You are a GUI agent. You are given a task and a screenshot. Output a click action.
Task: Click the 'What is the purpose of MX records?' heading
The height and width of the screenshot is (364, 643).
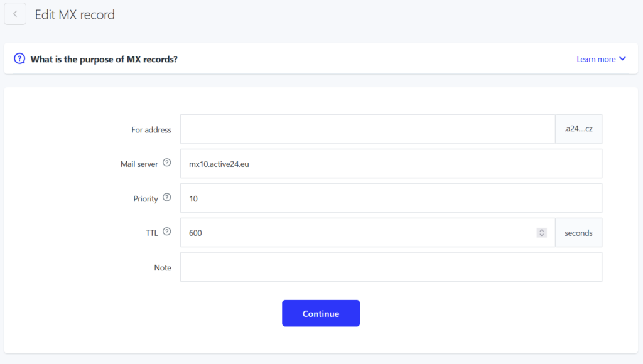104,59
